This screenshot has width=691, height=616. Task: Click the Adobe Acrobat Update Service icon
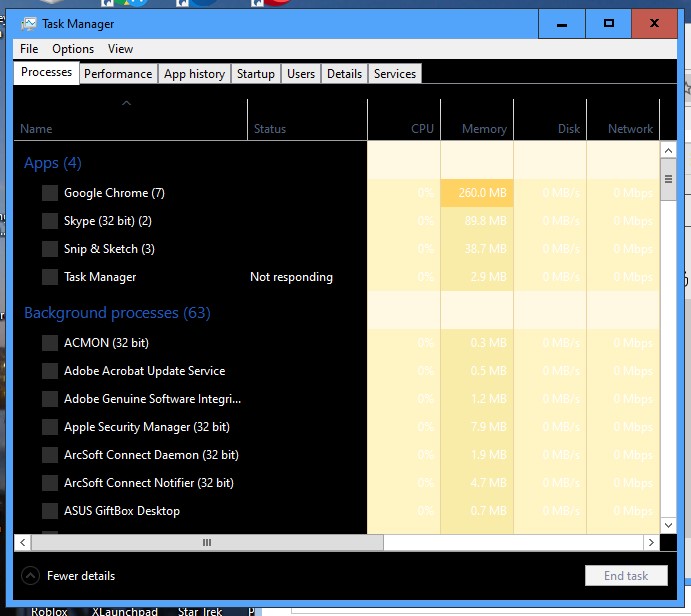point(50,371)
